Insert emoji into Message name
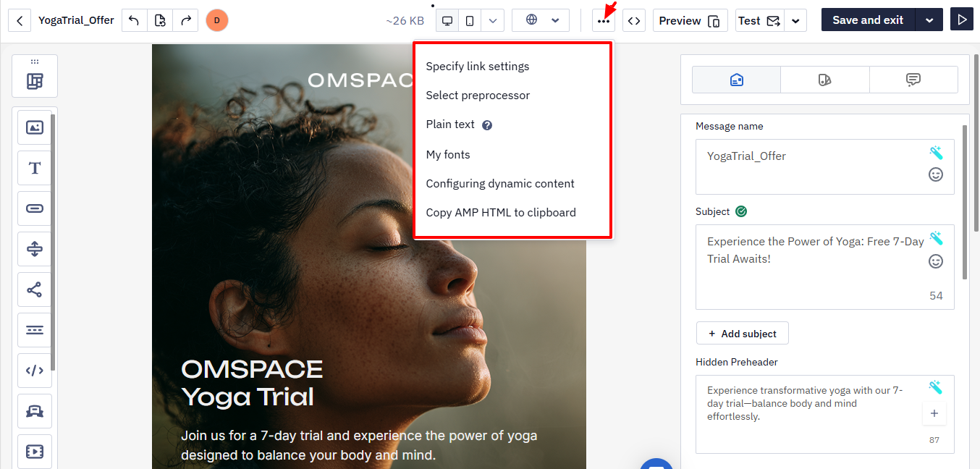The width and height of the screenshot is (980, 469). coord(936,174)
